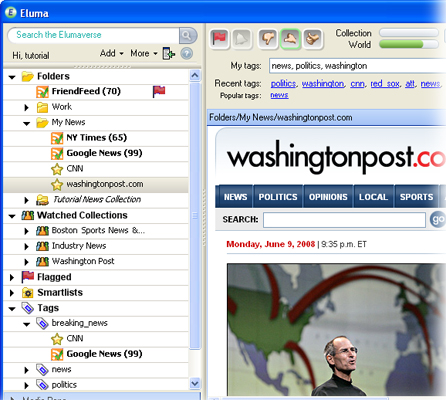
Task: Click the go search button
Action: tap(438, 219)
